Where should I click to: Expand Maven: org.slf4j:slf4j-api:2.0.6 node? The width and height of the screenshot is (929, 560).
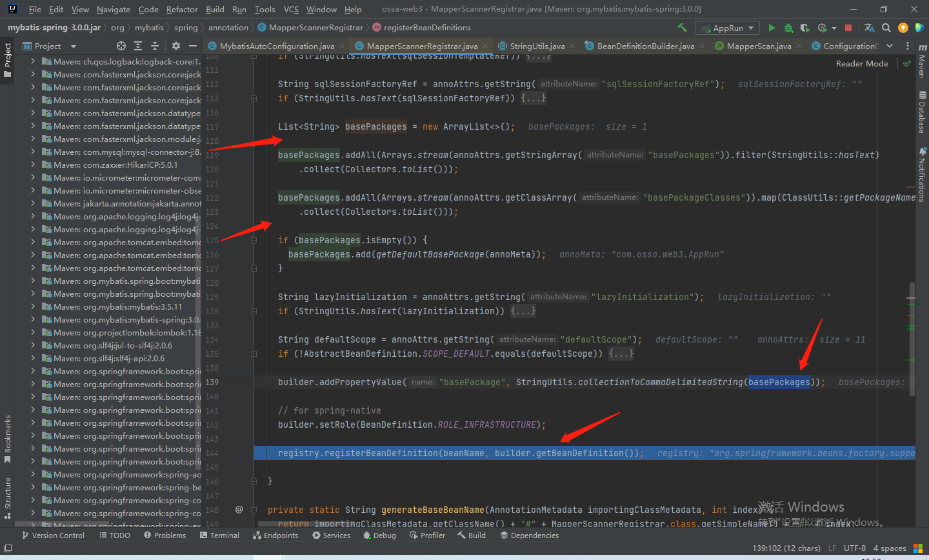coord(33,358)
